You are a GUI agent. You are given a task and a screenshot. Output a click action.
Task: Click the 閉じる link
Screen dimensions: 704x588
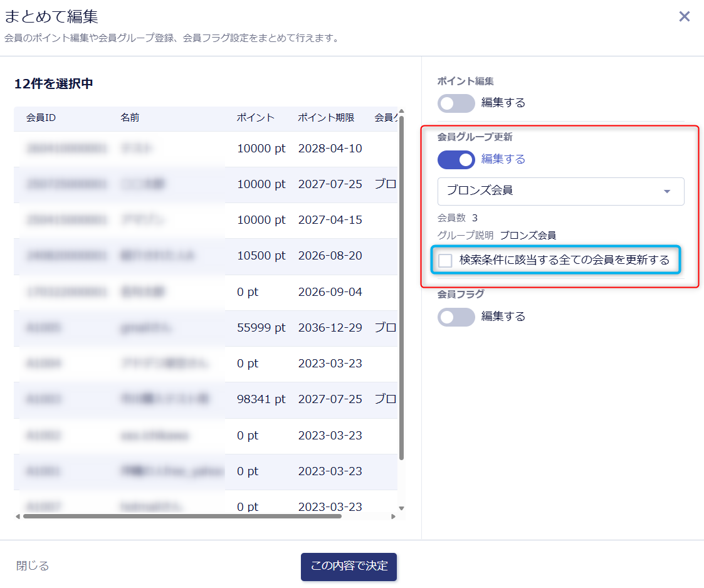(x=33, y=565)
